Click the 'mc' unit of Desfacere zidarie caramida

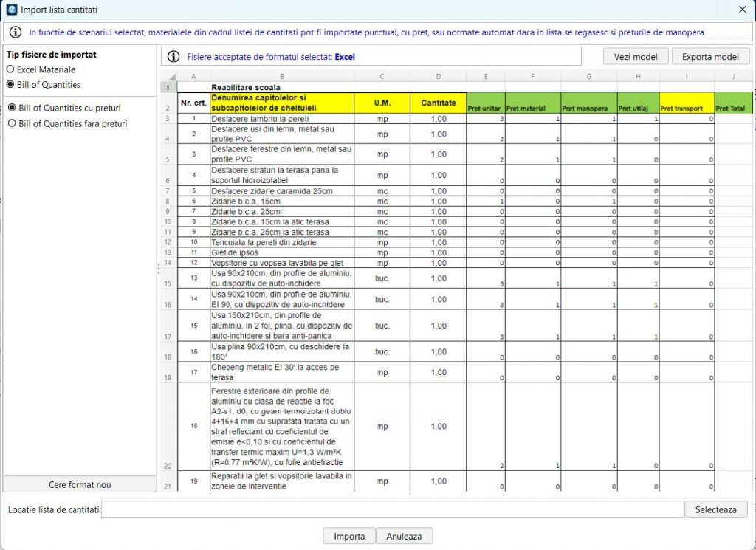pyautogui.click(x=382, y=191)
